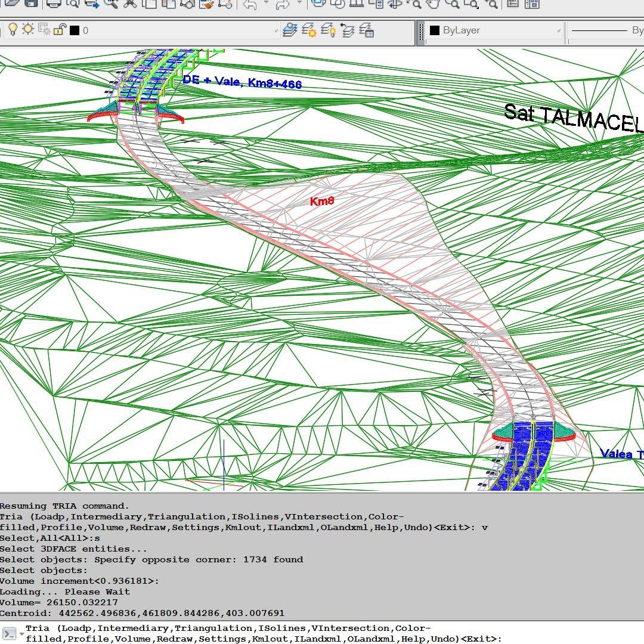Click the black color swatch for layer 0
644x644 pixels.
(74, 30)
